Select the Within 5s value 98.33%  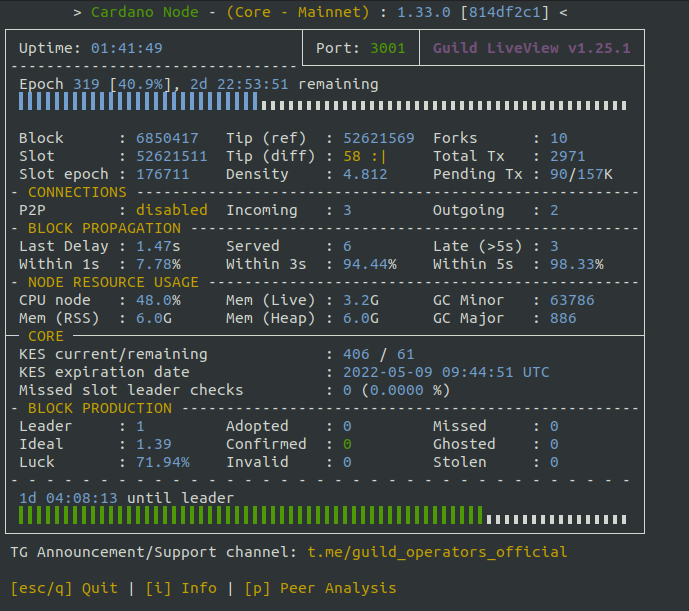tap(577, 264)
